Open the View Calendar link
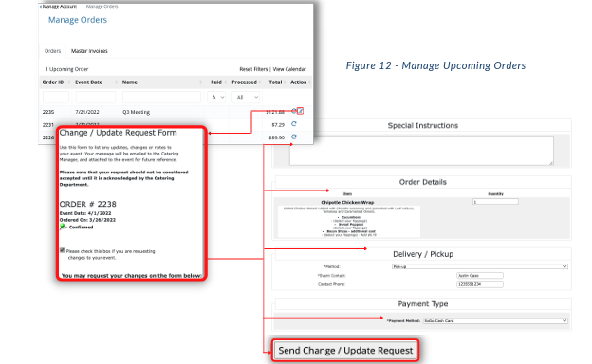Image resolution: width=592 pixels, height=364 pixels. (x=289, y=69)
